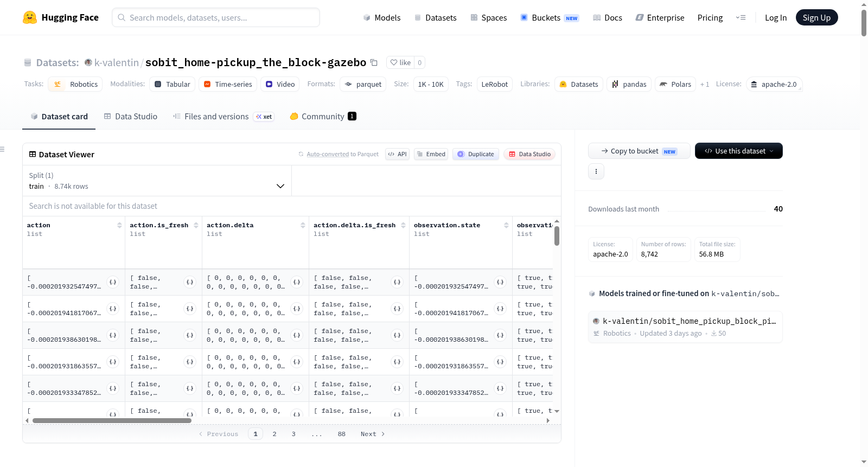Open the more options three-dot button

(x=596, y=171)
